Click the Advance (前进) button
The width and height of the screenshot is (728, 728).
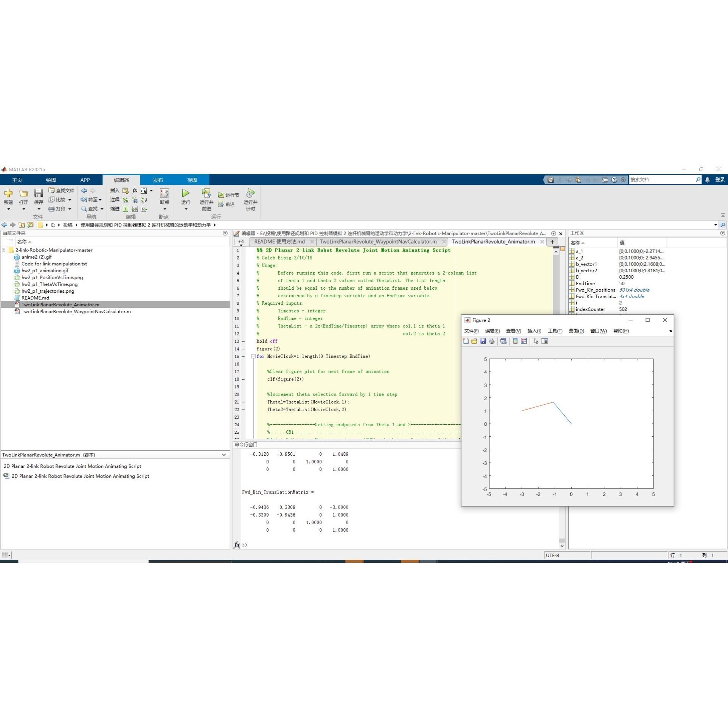click(x=227, y=204)
